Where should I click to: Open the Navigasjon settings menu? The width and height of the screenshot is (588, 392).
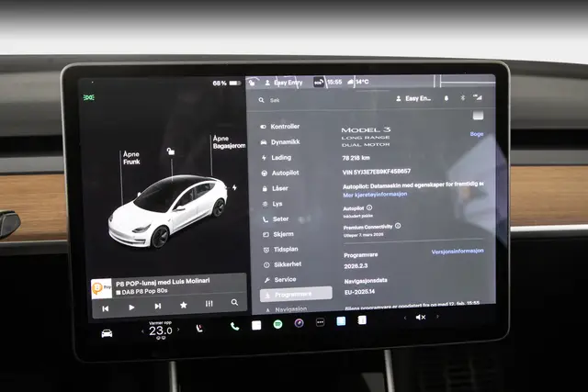coord(286,309)
